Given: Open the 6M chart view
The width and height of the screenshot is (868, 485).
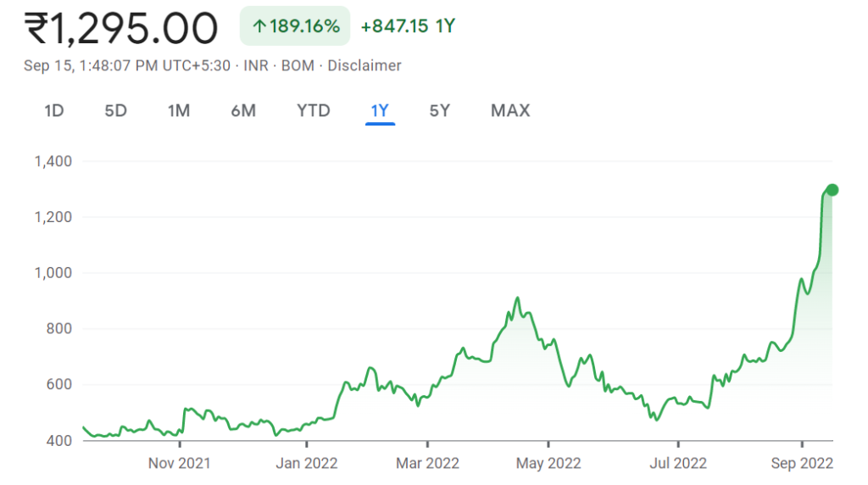Looking at the screenshot, I should coord(243,110).
